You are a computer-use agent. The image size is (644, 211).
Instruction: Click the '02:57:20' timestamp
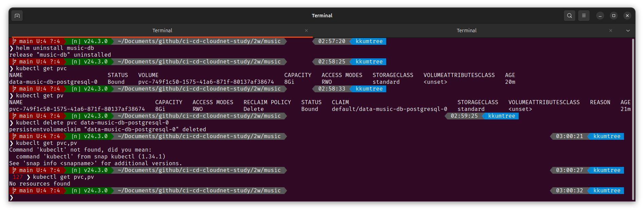332,41
